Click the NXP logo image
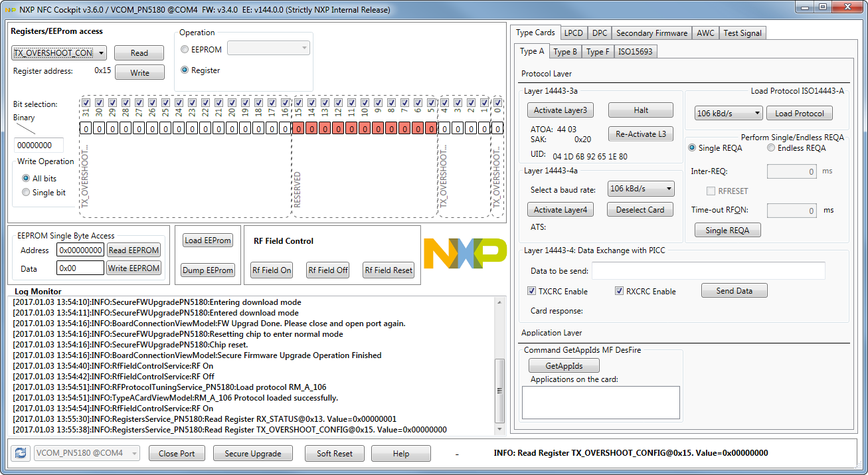This screenshot has width=868, height=475. point(464,254)
